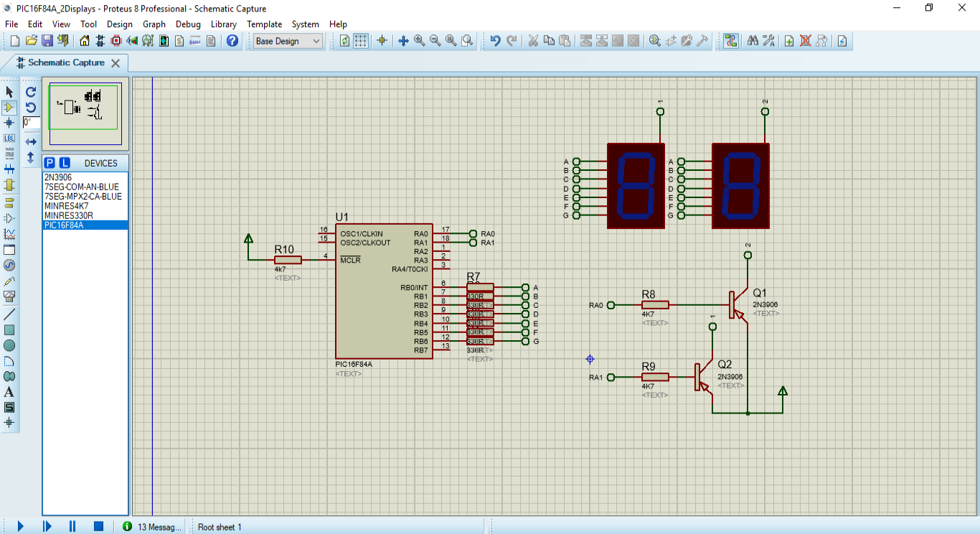Select the Graph Mode tool
The width and height of the screenshot is (980, 534).
[x=9, y=234]
